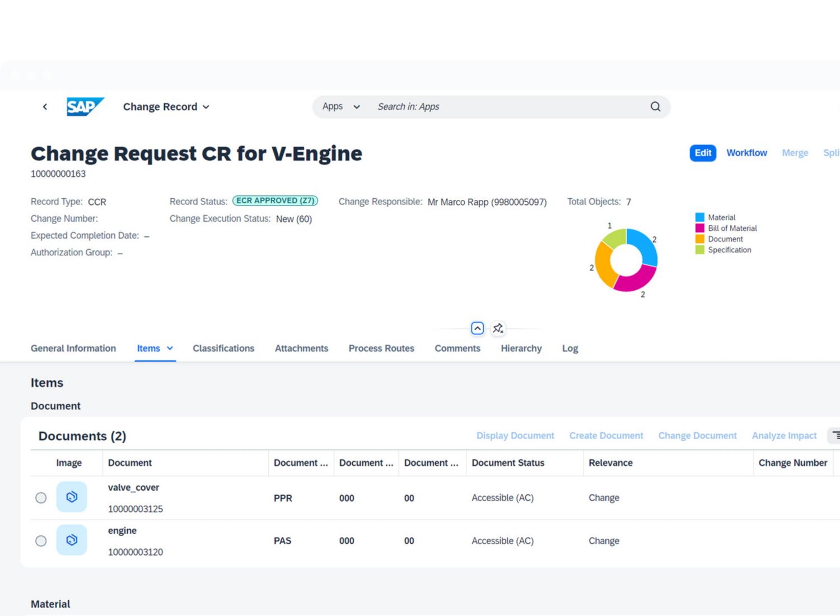Click the Display Document link
Viewport: 840px width, 616px height.
tap(515, 436)
